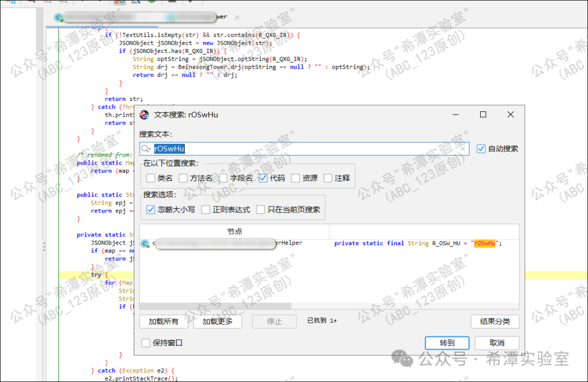Close the 文本搜索 dialog
588x382 pixels.
pyautogui.click(x=510, y=114)
